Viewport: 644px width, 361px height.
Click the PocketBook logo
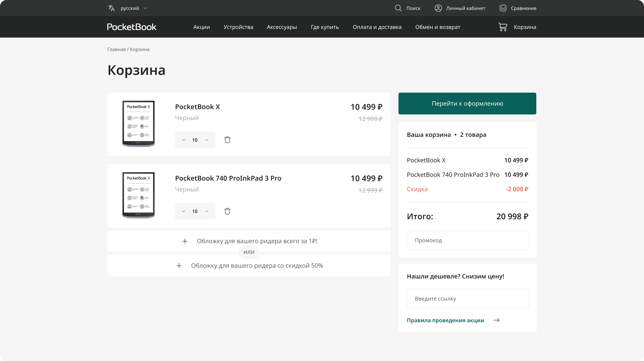132,27
